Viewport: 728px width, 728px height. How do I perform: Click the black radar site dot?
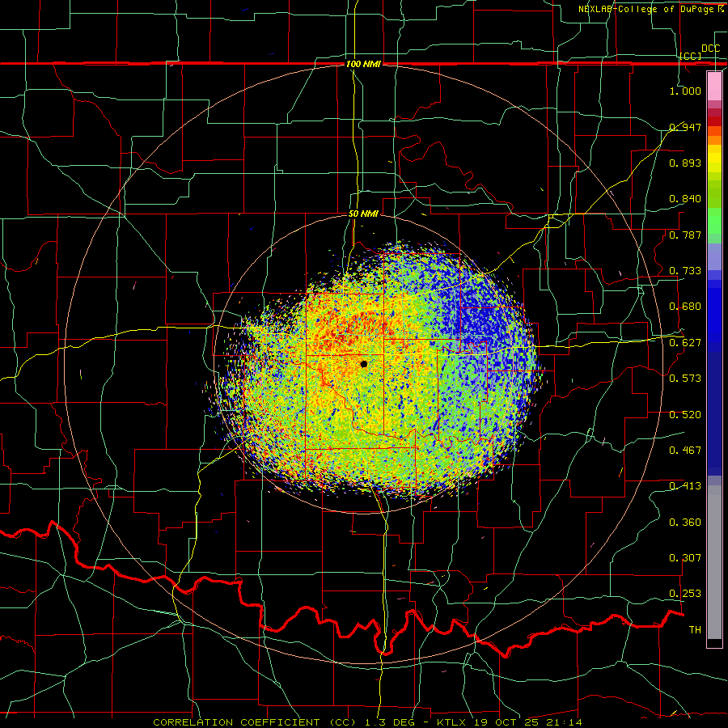tap(364, 365)
